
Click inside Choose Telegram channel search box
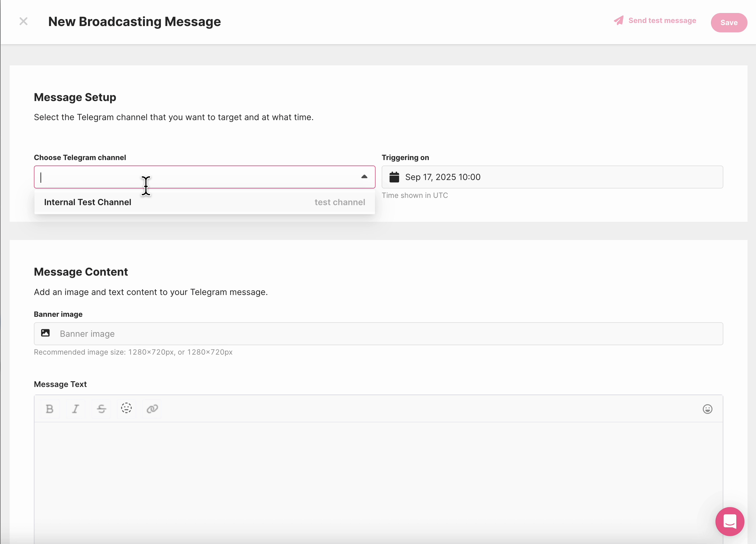click(197, 177)
